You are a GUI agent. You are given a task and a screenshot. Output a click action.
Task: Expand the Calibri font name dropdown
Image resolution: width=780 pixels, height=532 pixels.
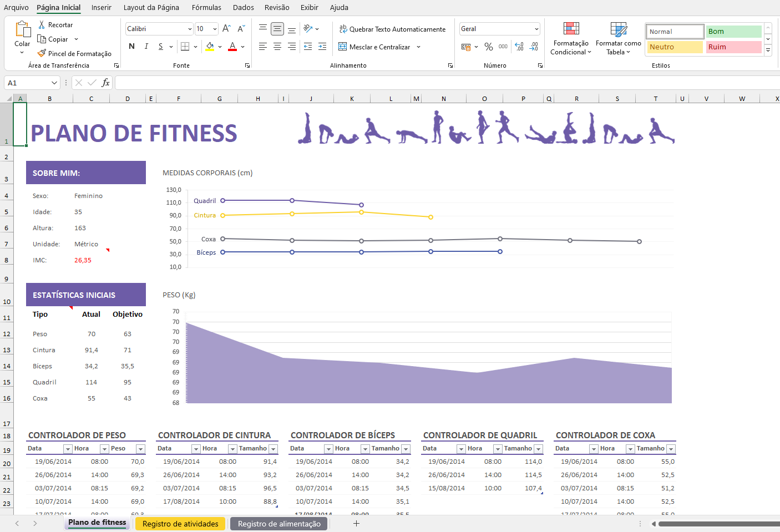tap(190, 29)
